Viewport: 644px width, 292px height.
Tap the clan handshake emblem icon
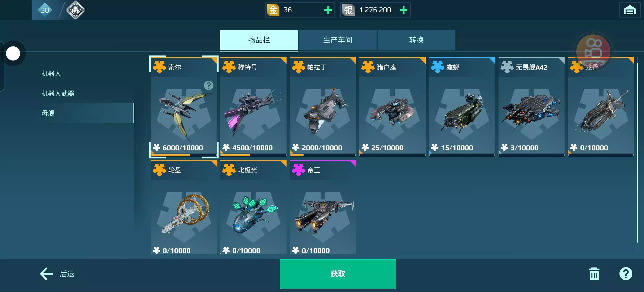pyautogui.click(x=75, y=10)
